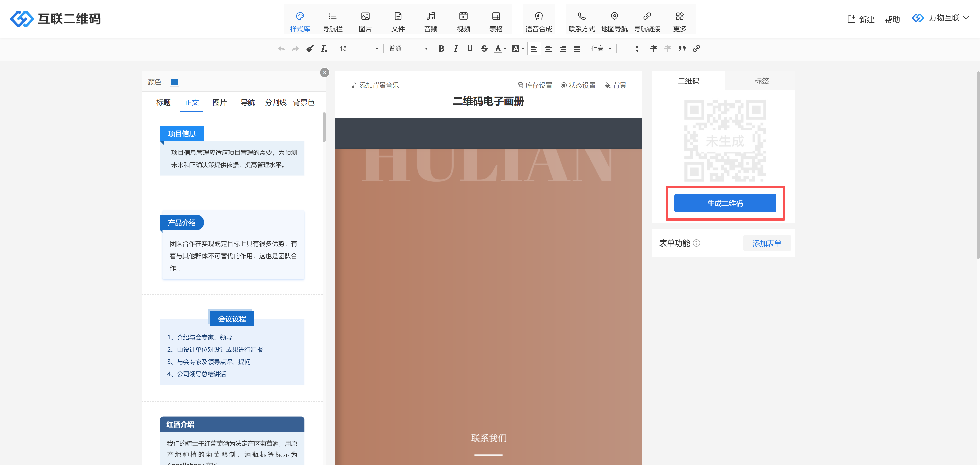Click the 生成二维码 button
The width and height of the screenshot is (980, 465).
tap(725, 203)
